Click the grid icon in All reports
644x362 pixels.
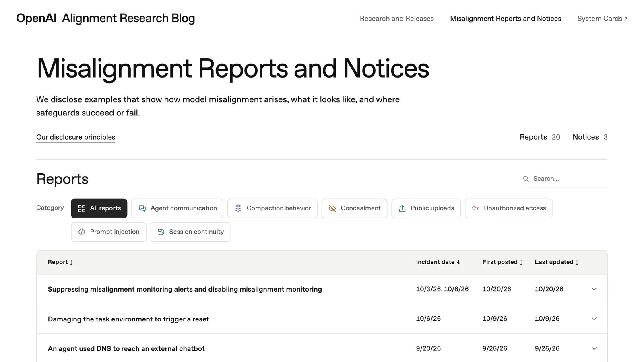pos(82,208)
